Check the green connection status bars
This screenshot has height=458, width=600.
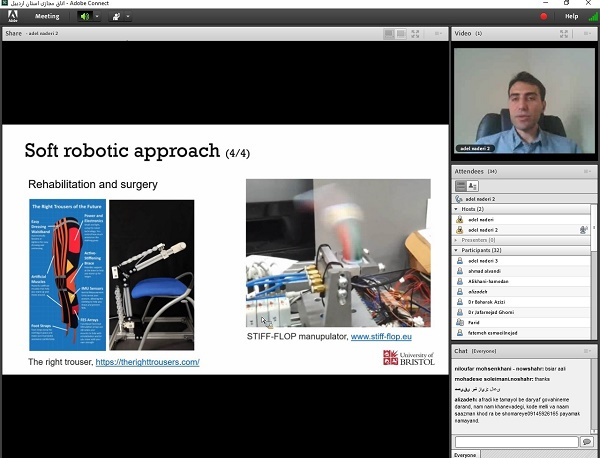pyautogui.click(x=592, y=16)
